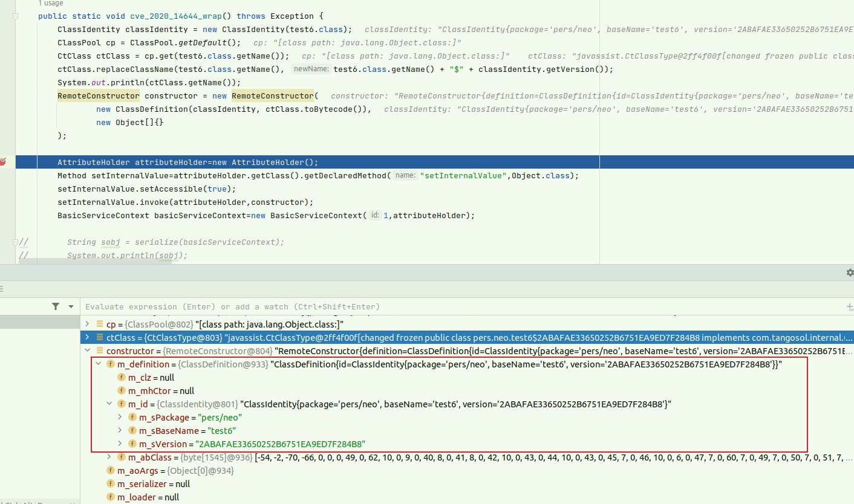Viewport: 854px width, 504px height.
Task: Click the add-to-watches icon beside evaluate field
Action: [849, 307]
